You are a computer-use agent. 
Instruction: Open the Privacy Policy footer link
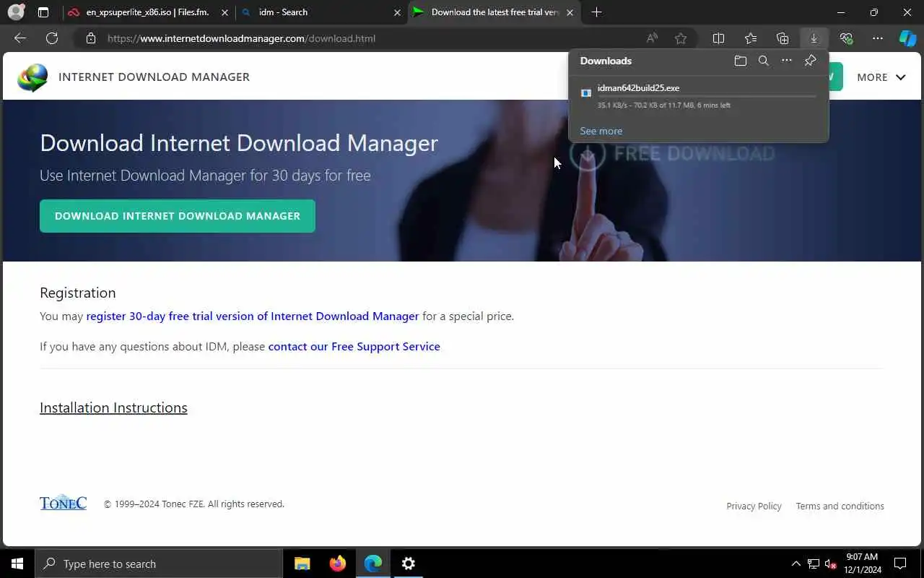[x=754, y=506]
